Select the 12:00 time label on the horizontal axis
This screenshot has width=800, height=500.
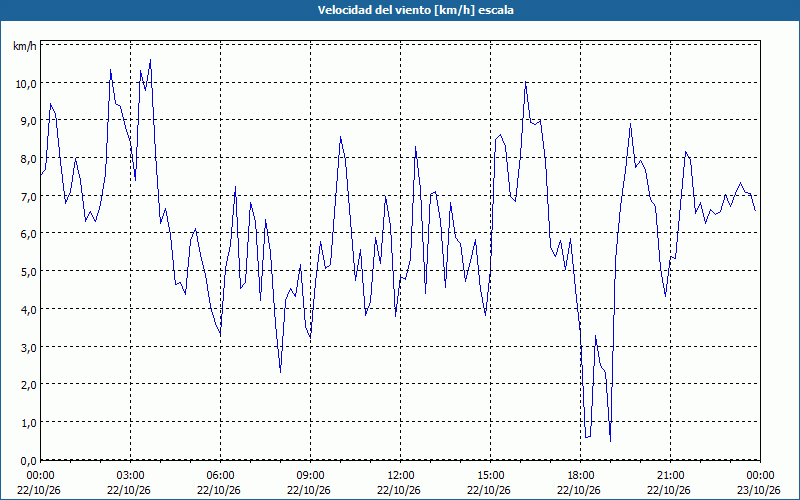[x=400, y=476]
